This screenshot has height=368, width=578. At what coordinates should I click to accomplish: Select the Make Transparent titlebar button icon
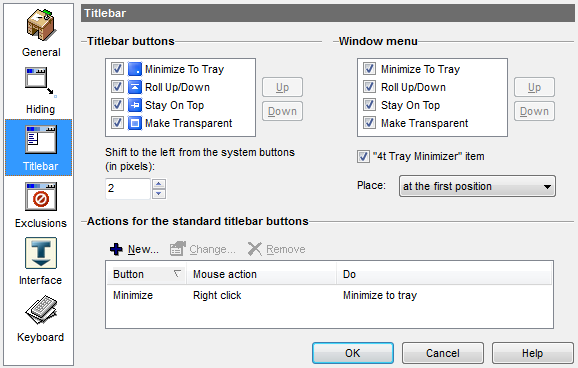coord(135,123)
